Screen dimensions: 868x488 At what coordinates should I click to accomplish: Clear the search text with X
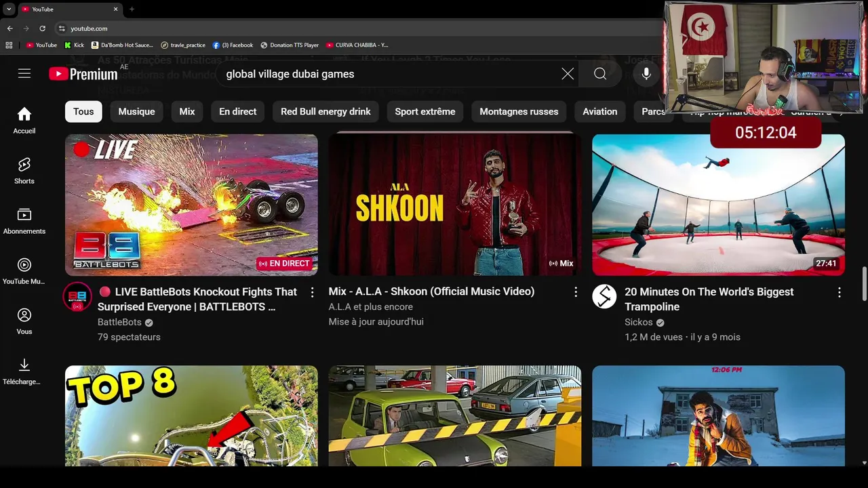pyautogui.click(x=568, y=74)
